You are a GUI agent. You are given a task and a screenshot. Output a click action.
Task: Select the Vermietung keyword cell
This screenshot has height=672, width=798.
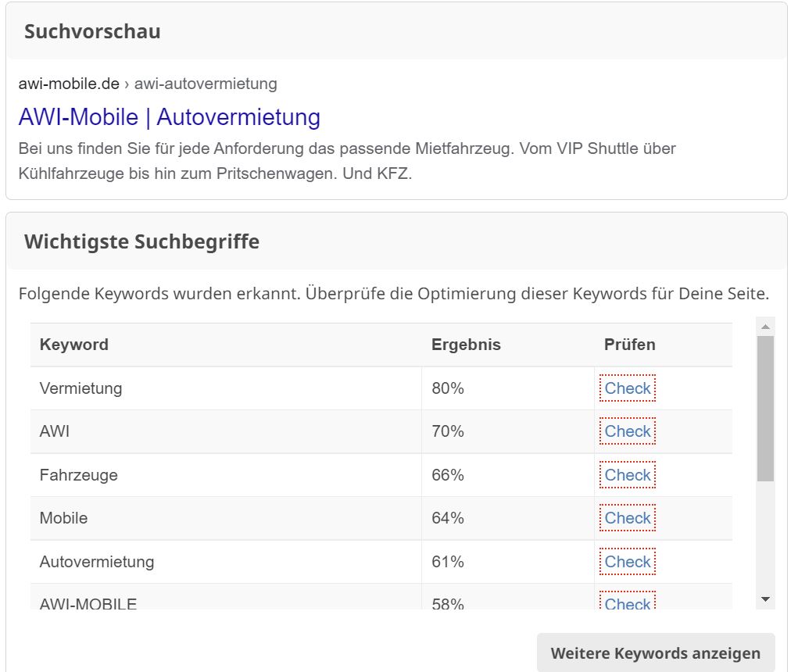pos(226,388)
